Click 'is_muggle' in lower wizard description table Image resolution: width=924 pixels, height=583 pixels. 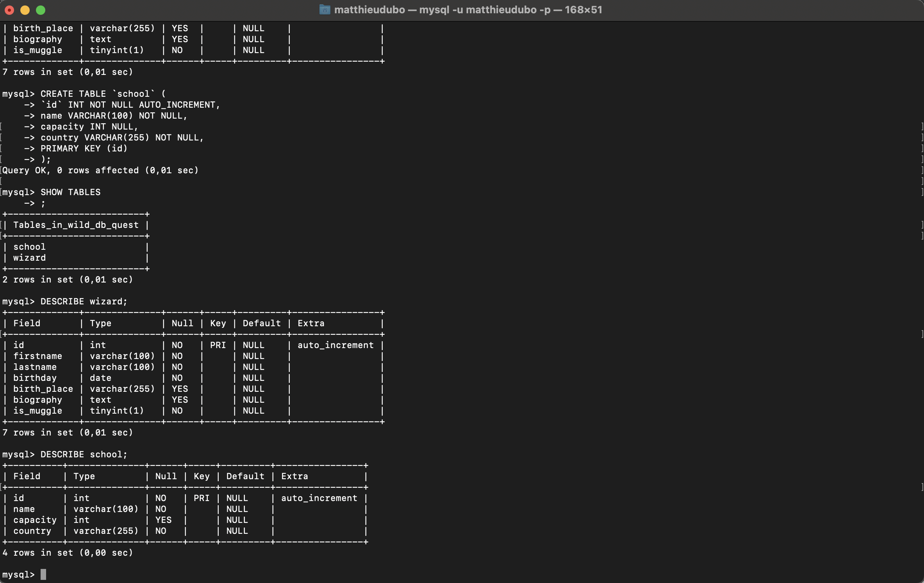pyautogui.click(x=37, y=411)
